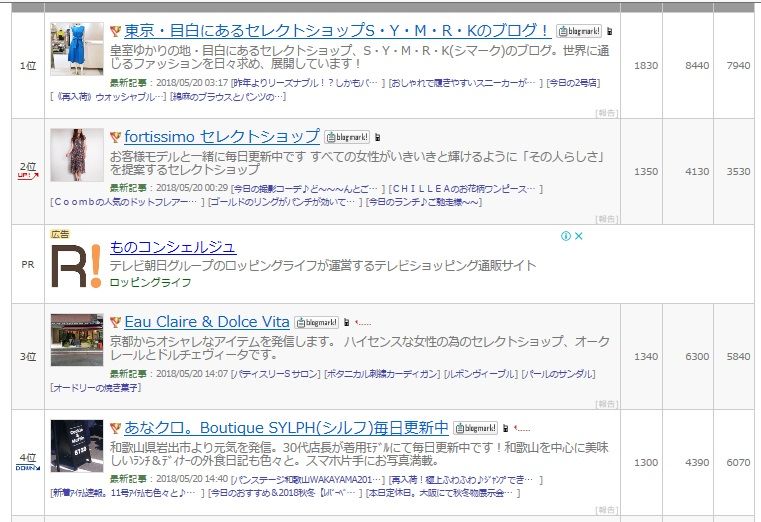The width and height of the screenshot is (761, 522).
Task: Click the trophy icon next to Eau Claire & Dolce Vita
Action: 115,322
